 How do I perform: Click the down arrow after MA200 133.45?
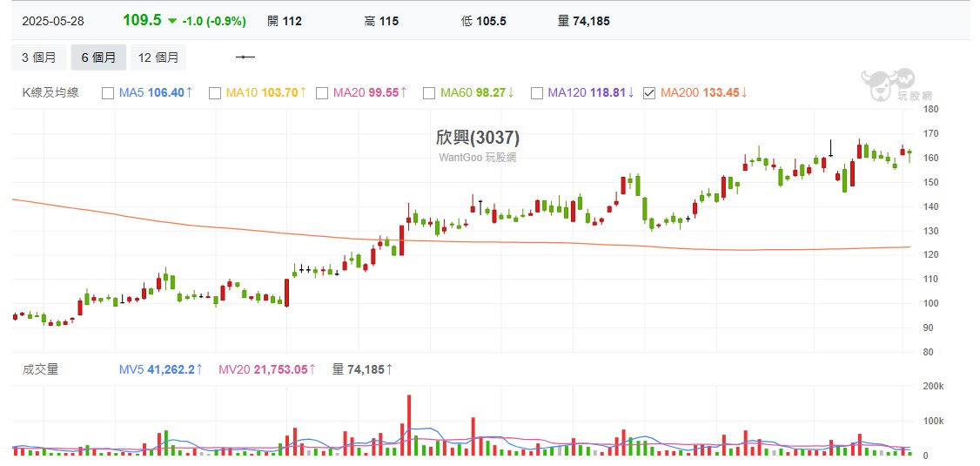745,92
